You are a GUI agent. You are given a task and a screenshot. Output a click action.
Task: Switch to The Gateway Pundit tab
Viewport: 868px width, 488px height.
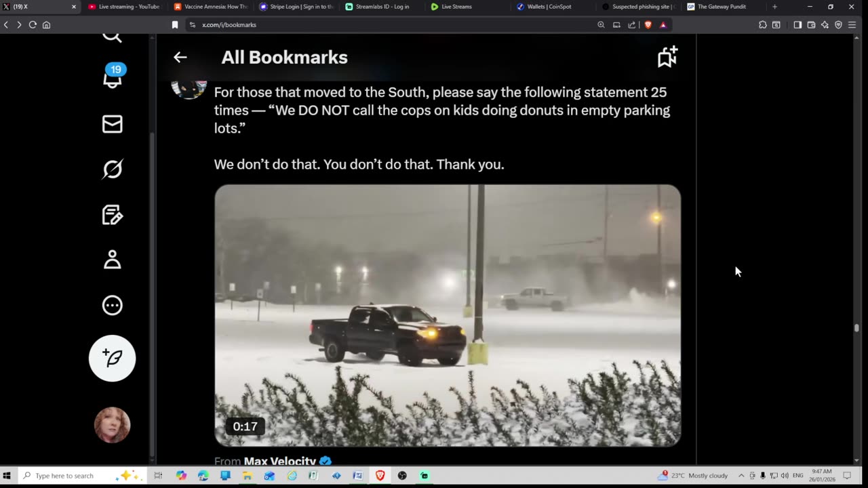[723, 7]
